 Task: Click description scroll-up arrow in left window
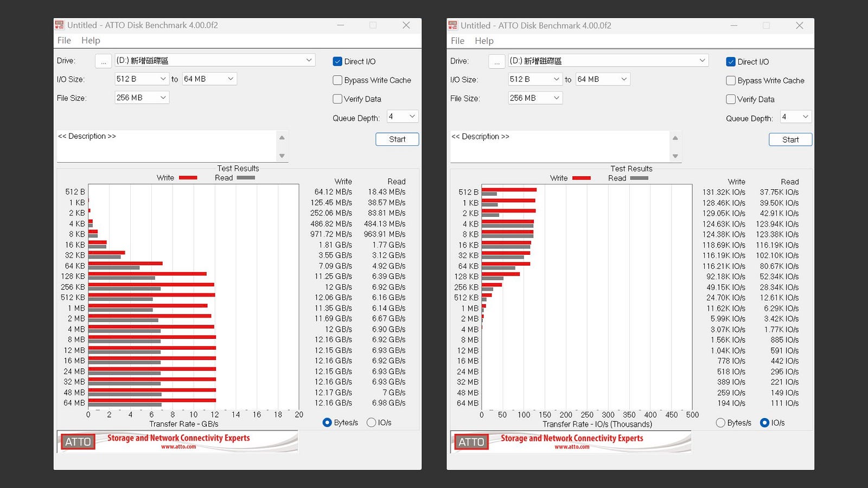[282, 138]
